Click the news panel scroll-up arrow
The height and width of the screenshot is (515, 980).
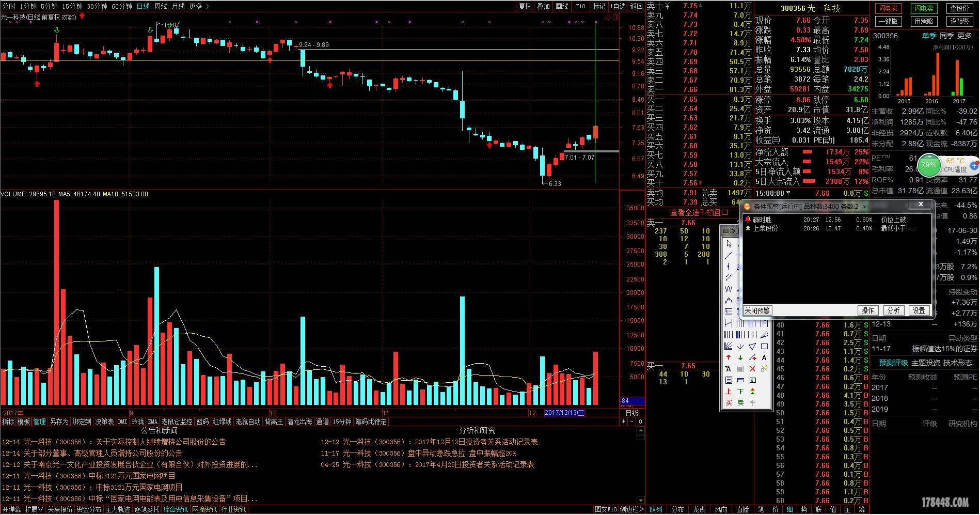click(641, 430)
